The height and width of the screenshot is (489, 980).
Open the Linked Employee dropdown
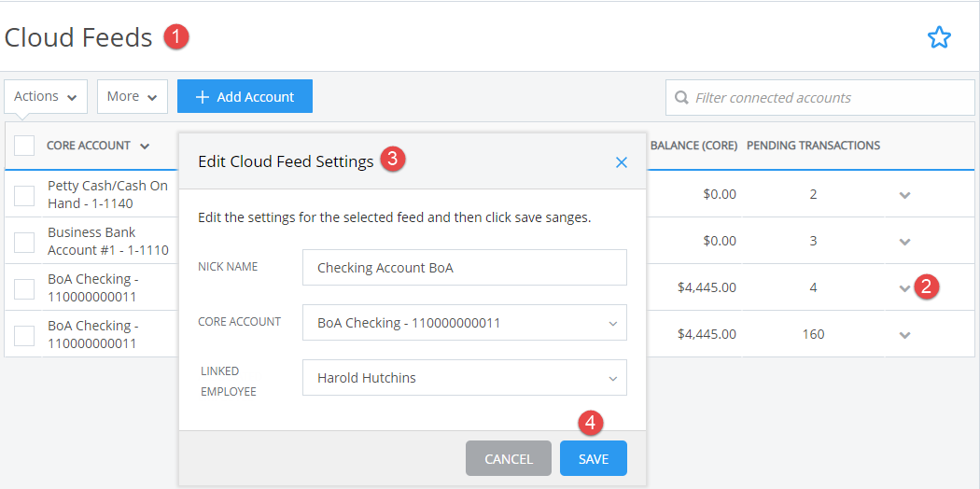[x=465, y=378]
